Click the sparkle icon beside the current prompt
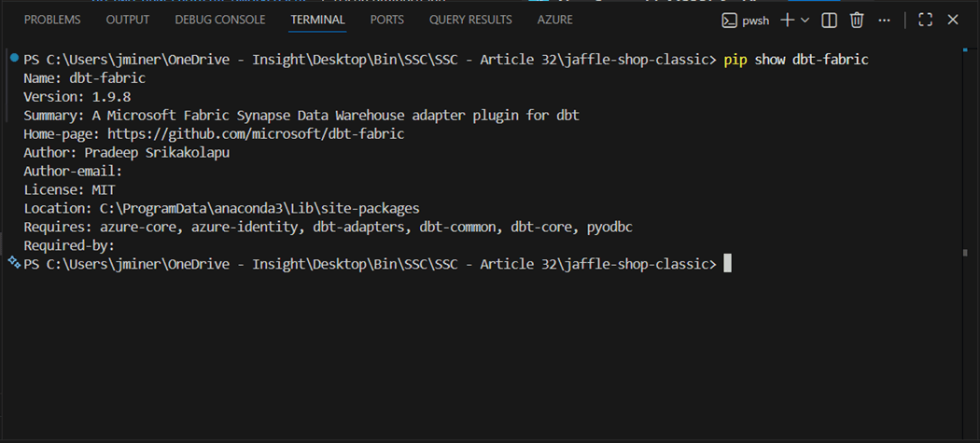Screen dimensions: 980x443 [14, 264]
